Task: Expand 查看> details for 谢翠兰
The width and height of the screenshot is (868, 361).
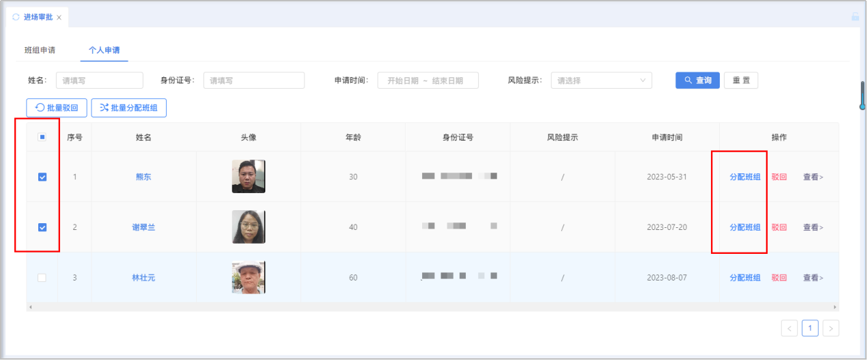Action: point(813,227)
